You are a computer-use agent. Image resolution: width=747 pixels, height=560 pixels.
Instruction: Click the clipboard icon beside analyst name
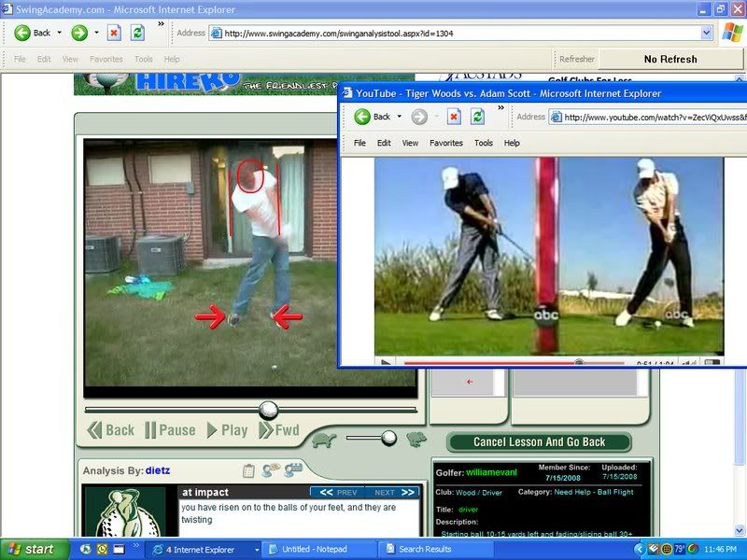tap(248, 470)
